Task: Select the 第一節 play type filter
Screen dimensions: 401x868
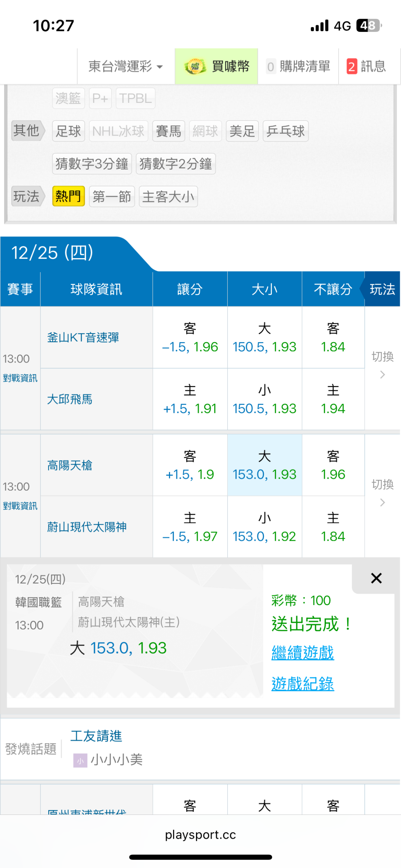Action: 112,196
